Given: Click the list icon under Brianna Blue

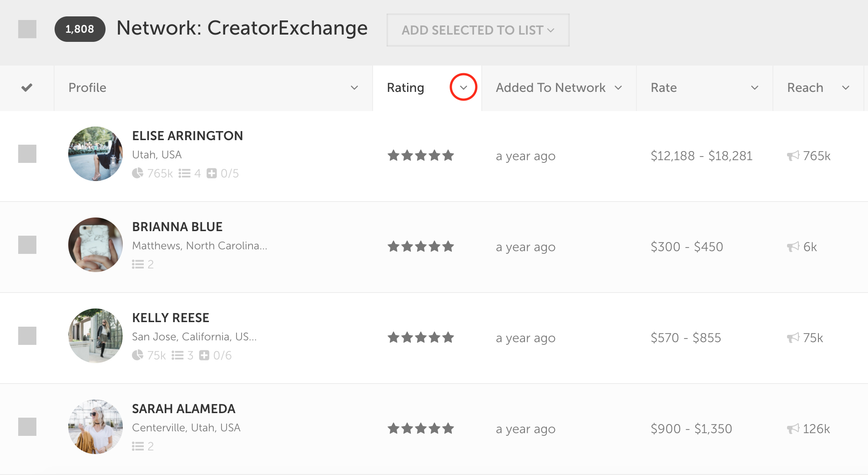Looking at the screenshot, I should pos(138,264).
